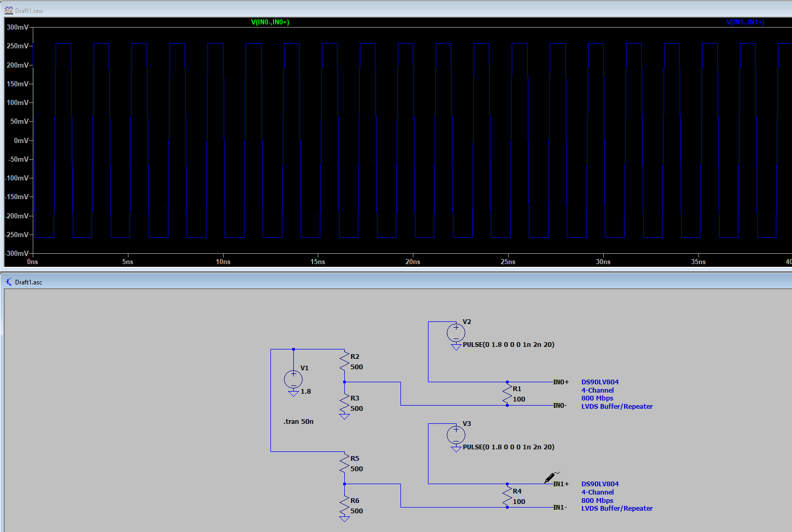
Task: Click the 0mV label on vertical axis
Action: click(x=21, y=141)
